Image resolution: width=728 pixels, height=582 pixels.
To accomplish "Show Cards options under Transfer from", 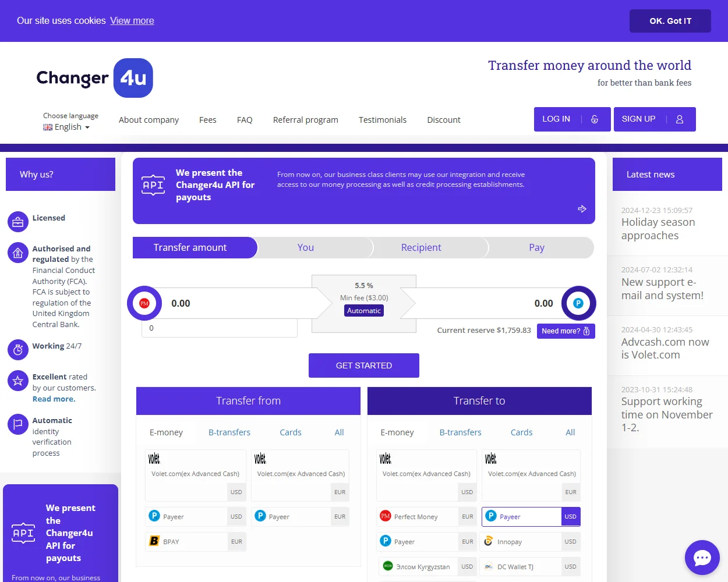I will (291, 432).
